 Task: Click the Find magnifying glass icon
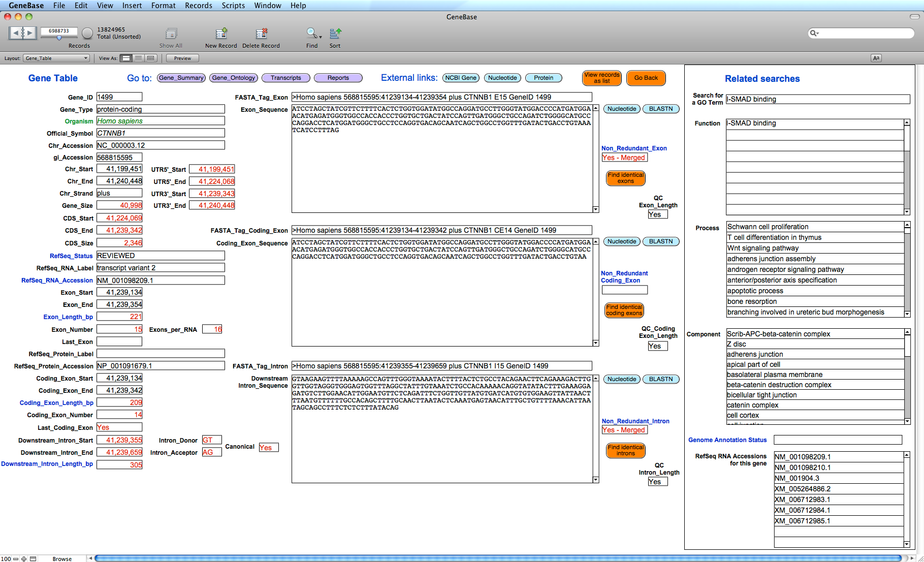pyautogui.click(x=311, y=34)
